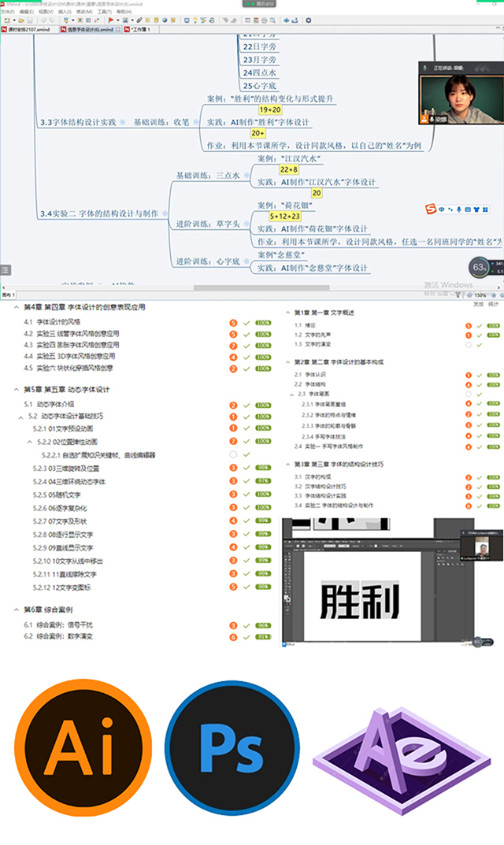Click green badge beside 2.2 字体结构
Image resolution: width=504 pixels, height=845 pixels.
[493, 385]
